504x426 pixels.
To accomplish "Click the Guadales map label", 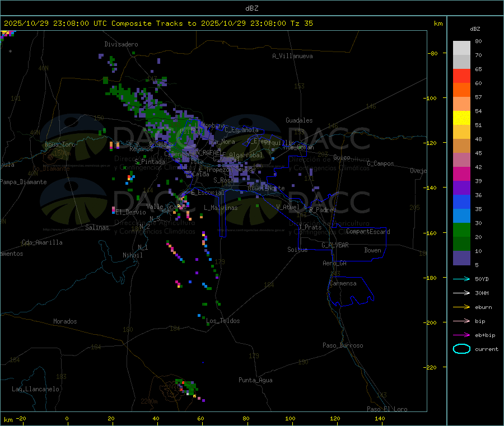I will (299, 120).
